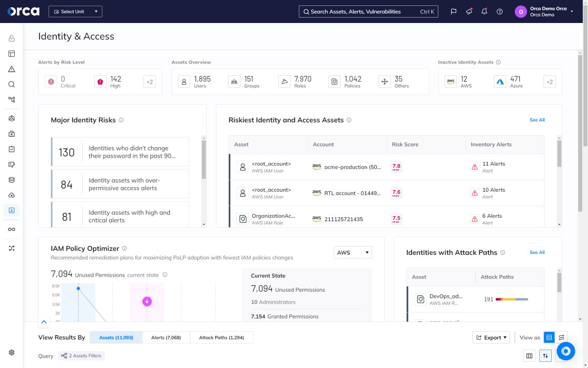This screenshot has height=368, width=588.
Task: Open the lock icon in sidebar
Action: click(11, 38)
